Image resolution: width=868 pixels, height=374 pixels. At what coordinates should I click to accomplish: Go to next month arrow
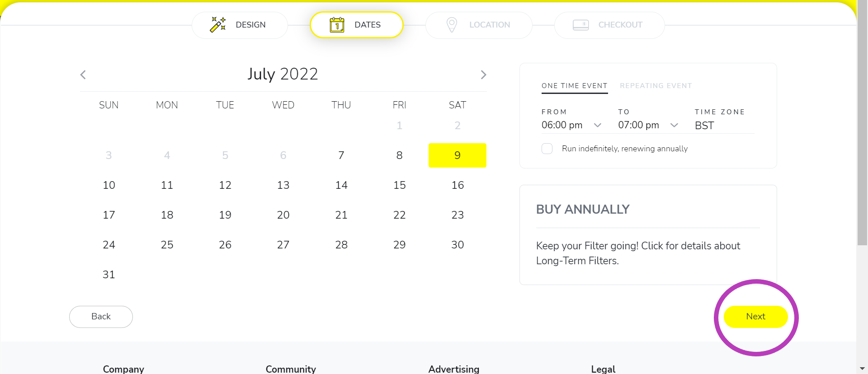coord(483,75)
